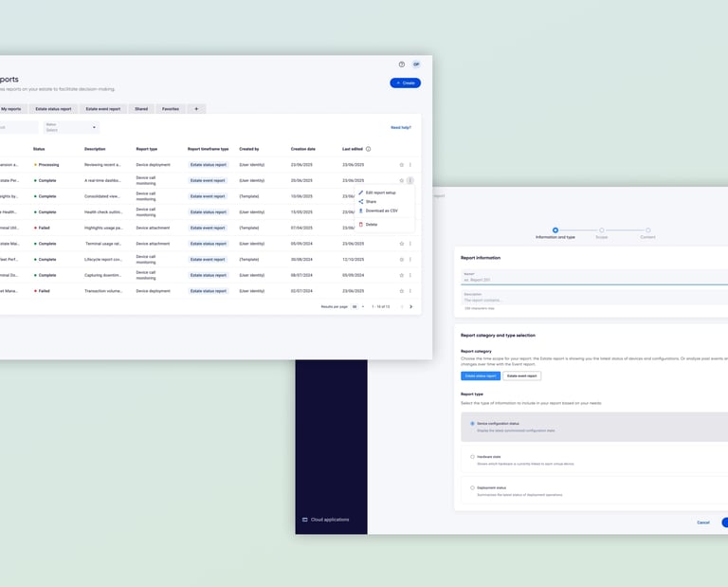Open the Need help? link
Viewport: 728px width, 587px height.
pyautogui.click(x=401, y=128)
